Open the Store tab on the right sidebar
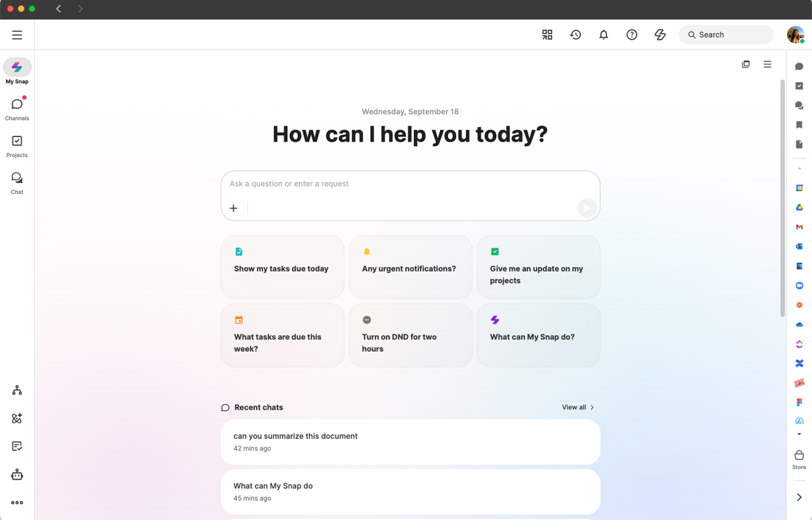The height and width of the screenshot is (520, 812). coord(799,459)
